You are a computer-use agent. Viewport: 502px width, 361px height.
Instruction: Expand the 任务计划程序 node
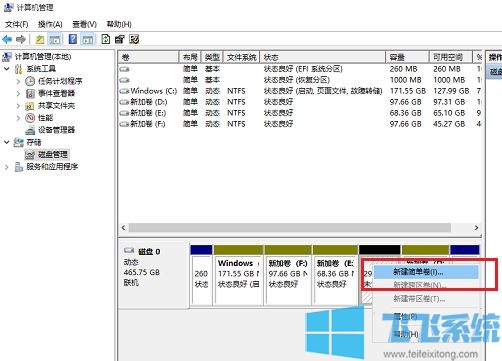[x=18, y=81]
